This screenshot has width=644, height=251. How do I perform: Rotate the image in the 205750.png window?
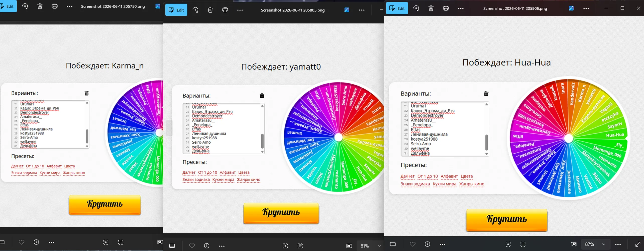click(25, 6)
